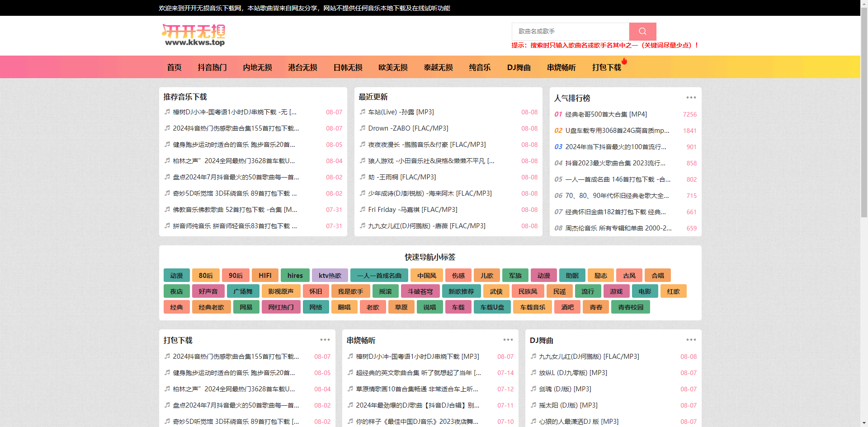Click music note icon beside 拼音师纯音乐
The width and height of the screenshot is (868, 427).
pyautogui.click(x=167, y=225)
